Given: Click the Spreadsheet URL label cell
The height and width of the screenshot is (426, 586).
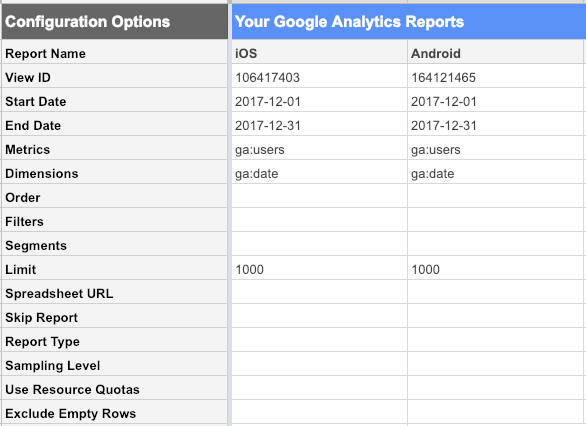Looking at the screenshot, I should [114, 293].
